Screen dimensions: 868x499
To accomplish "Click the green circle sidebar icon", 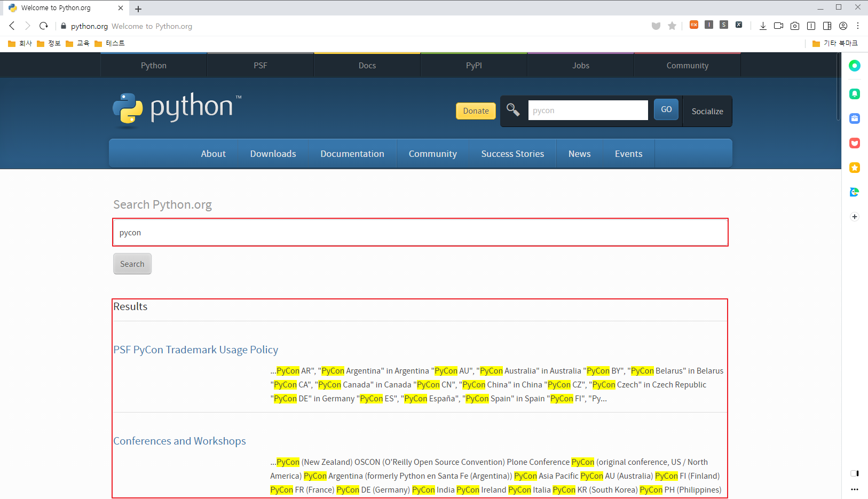I will click(x=855, y=66).
